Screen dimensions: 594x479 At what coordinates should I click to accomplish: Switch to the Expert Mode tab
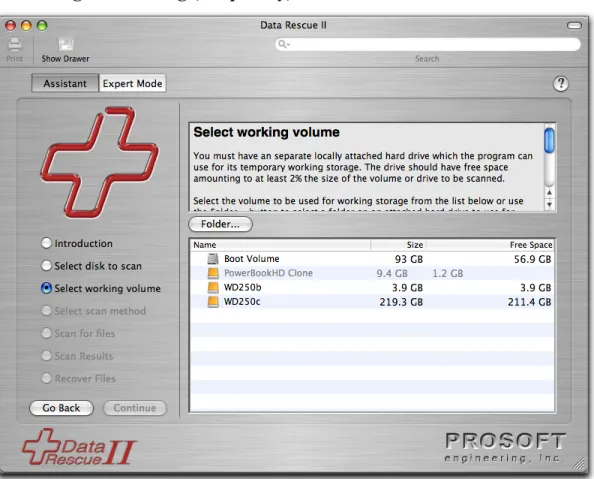(133, 83)
